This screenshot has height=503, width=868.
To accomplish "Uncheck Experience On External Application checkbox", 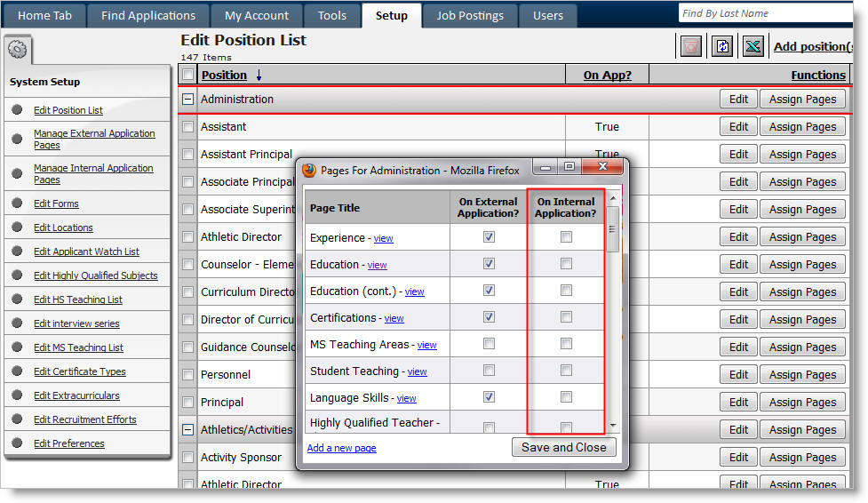I will 489,237.
